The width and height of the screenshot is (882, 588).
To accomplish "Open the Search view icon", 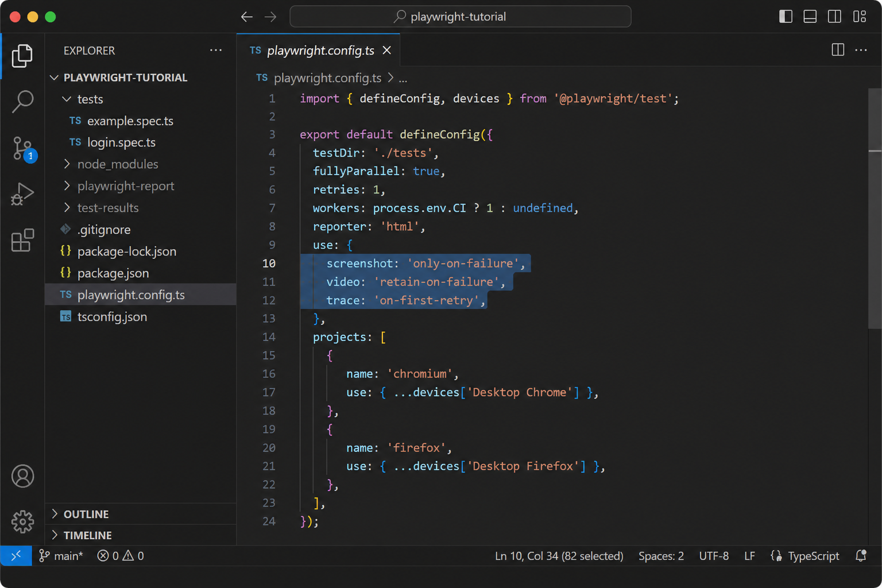I will (x=22, y=102).
